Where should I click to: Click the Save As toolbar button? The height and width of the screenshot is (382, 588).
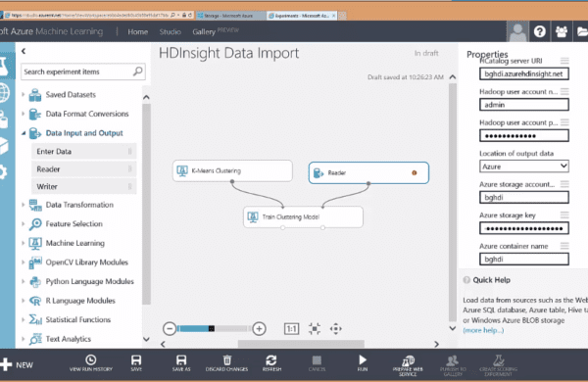pyautogui.click(x=181, y=363)
